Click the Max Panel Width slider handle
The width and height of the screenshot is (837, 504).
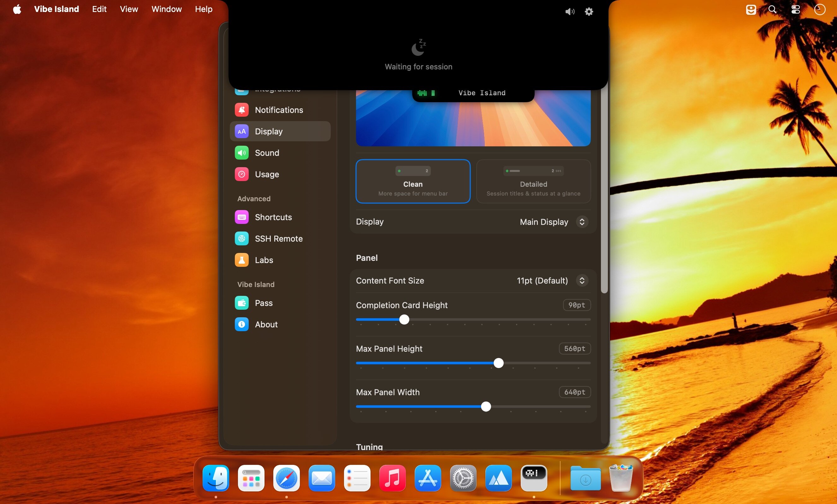tap(486, 406)
